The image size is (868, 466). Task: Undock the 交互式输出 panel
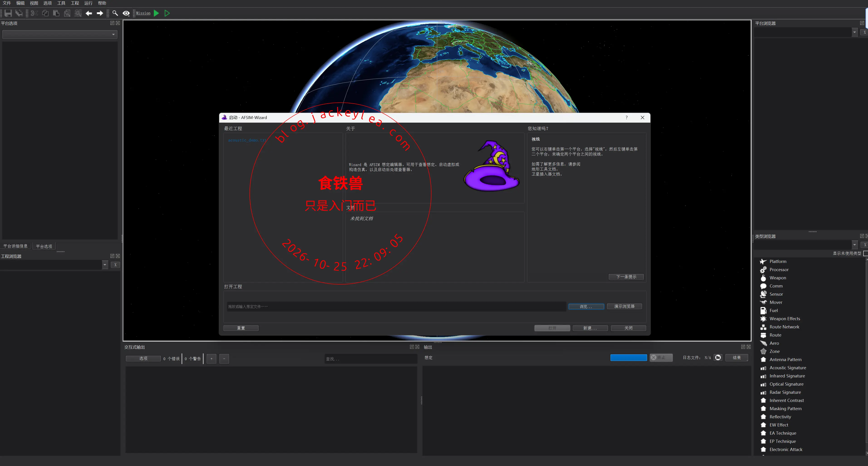point(412,347)
